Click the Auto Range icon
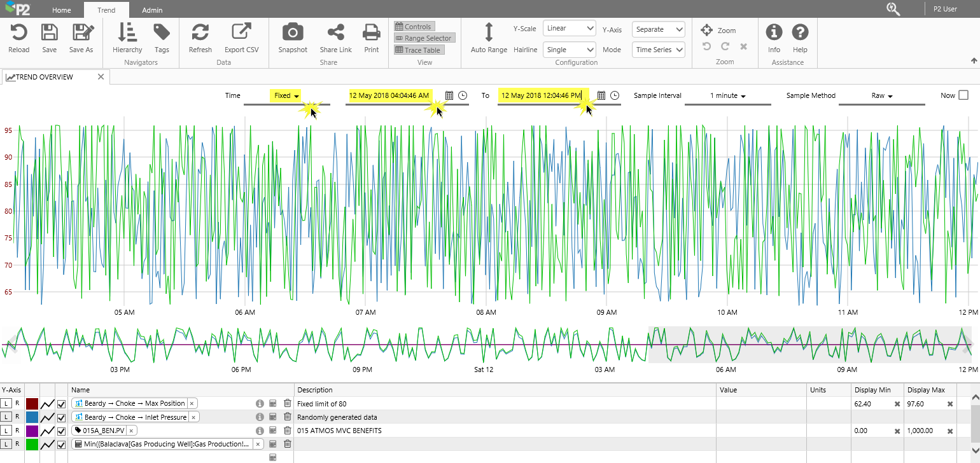This screenshot has height=463, width=980. pos(489,32)
